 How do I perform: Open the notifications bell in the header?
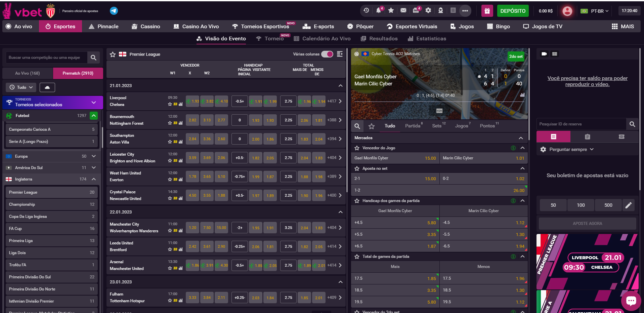pyautogui.click(x=379, y=10)
